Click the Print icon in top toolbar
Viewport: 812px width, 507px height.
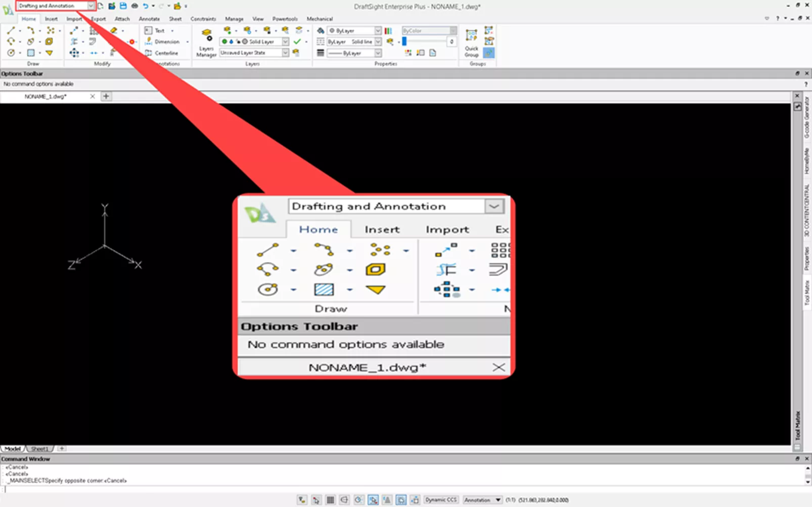[134, 6]
